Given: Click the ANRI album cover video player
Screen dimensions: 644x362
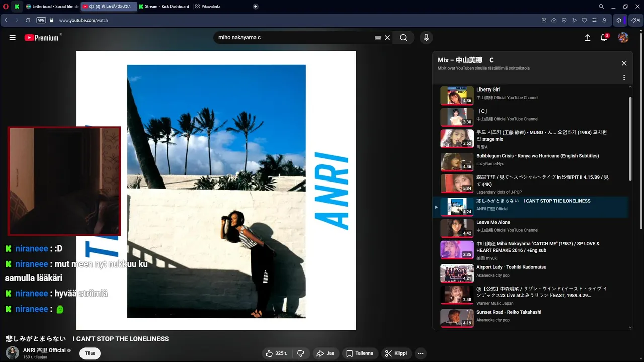Looking at the screenshot, I should click(216, 191).
